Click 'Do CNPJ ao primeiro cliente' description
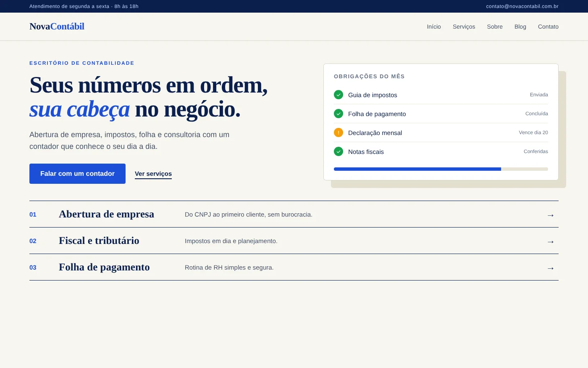588x368 pixels. tap(249, 214)
